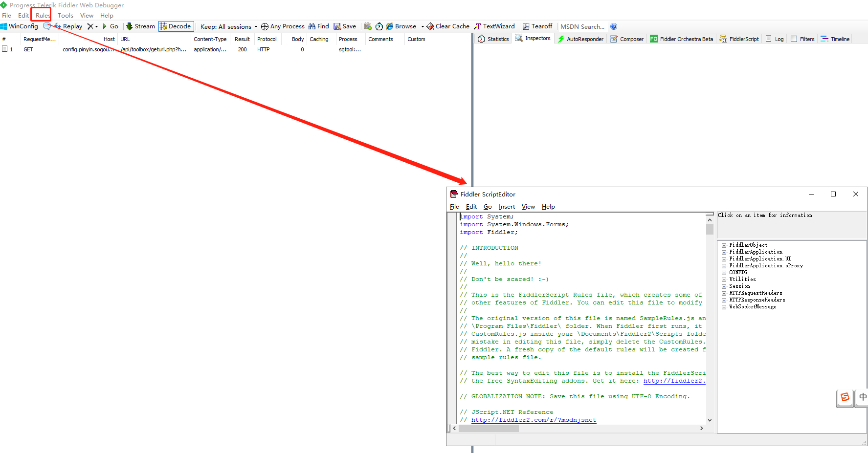Image resolution: width=868 pixels, height=453 pixels.
Task: Expand the FiddlerObject tree node
Action: pyautogui.click(x=724, y=245)
